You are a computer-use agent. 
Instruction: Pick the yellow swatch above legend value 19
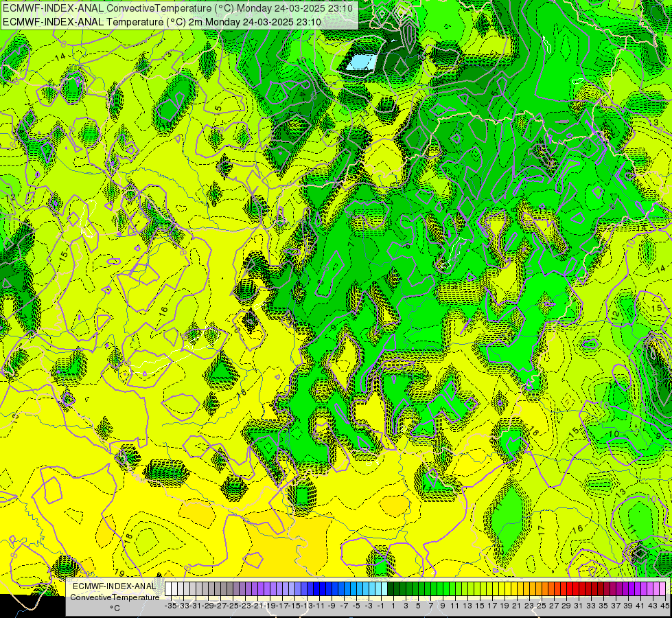(502, 588)
